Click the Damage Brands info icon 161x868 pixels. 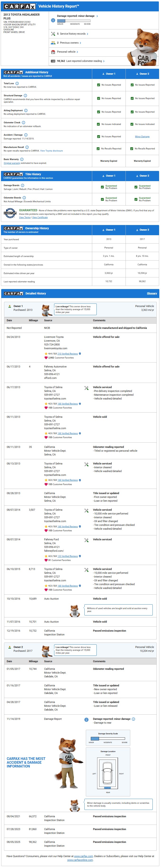22,185
